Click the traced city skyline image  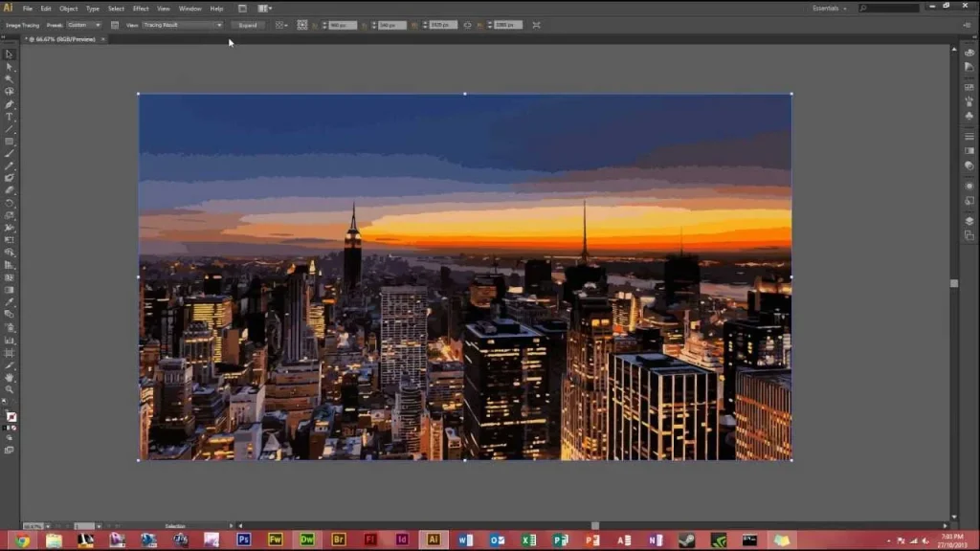coord(465,277)
